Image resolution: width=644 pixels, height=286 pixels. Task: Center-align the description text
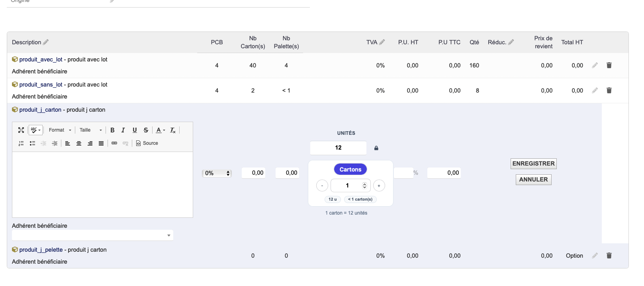[79, 143]
